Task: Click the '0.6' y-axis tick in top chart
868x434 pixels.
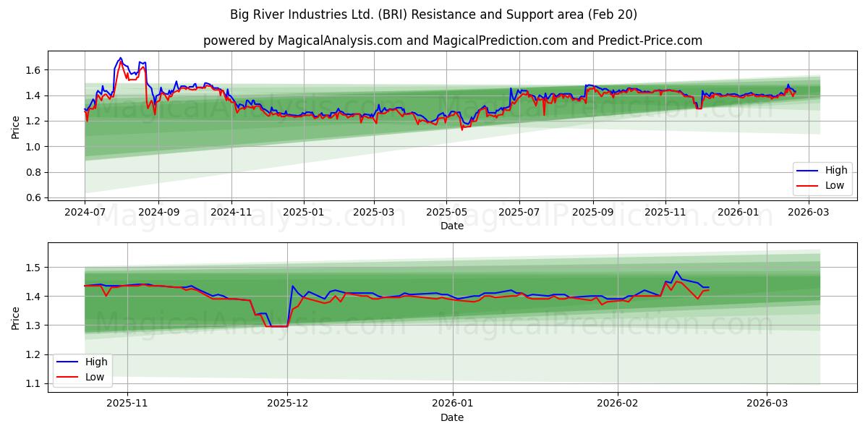Action: pos(35,197)
